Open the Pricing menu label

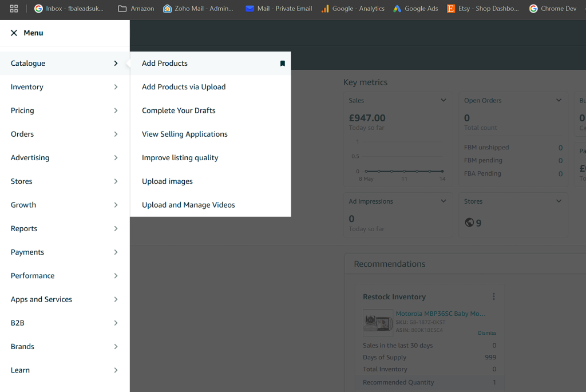pos(22,110)
